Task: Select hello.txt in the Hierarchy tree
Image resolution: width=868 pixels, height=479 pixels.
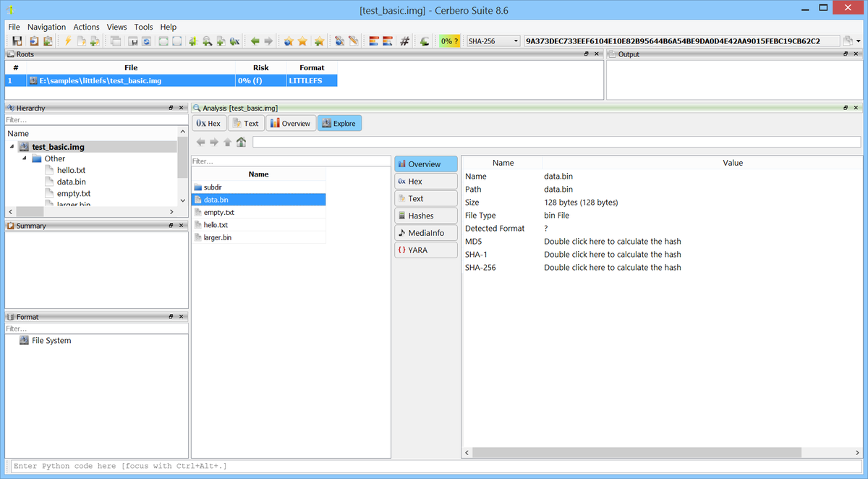Action: [x=71, y=170]
